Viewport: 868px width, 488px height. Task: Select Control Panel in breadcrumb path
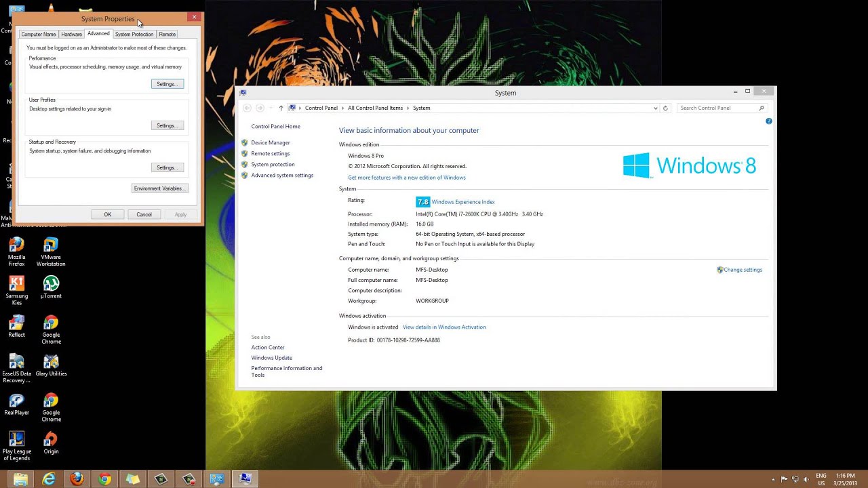coord(321,108)
